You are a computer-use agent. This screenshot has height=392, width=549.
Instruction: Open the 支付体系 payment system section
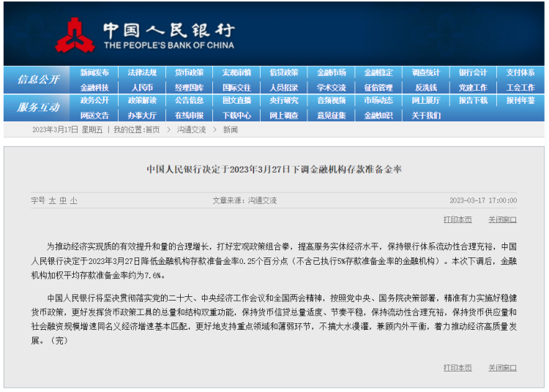point(520,72)
